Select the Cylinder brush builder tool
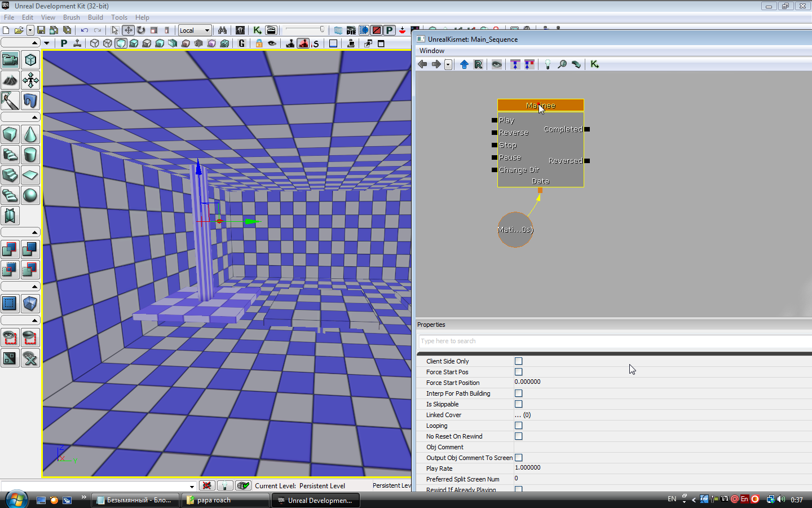Image resolution: width=812 pixels, height=508 pixels. (x=30, y=155)
